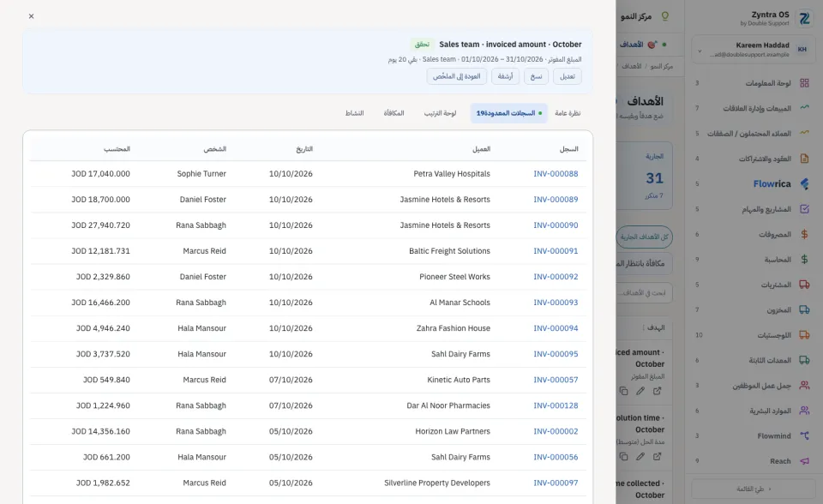Click open-external icon for invoiced amount goal
The height and width of the screenshot is (504, 823).
[x=658, y=391]
